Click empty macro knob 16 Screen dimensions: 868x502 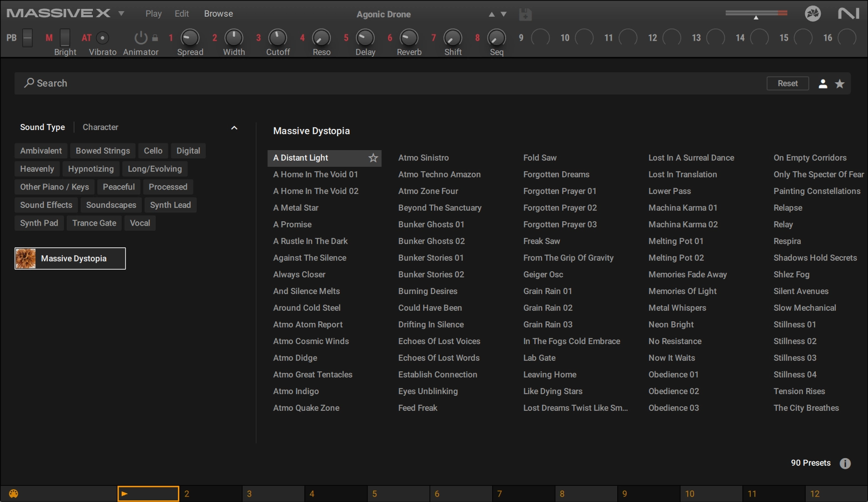pyautogui.click(x=847, y=38)
